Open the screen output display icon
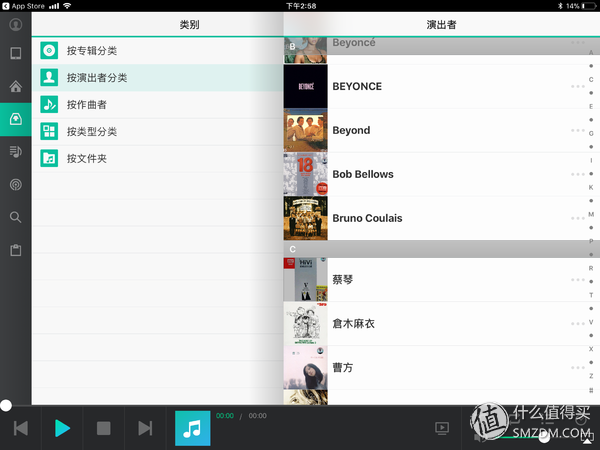 442,428
